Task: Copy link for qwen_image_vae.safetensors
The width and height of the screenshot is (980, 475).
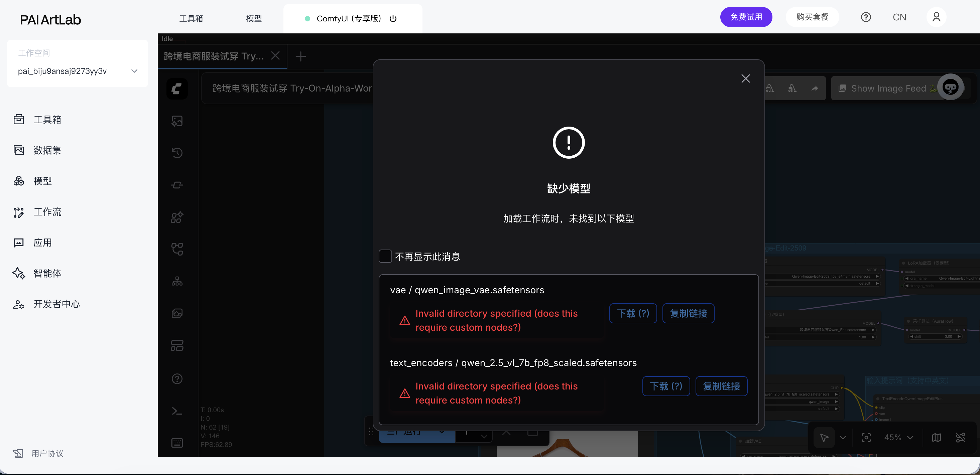Action: (688, 313)
